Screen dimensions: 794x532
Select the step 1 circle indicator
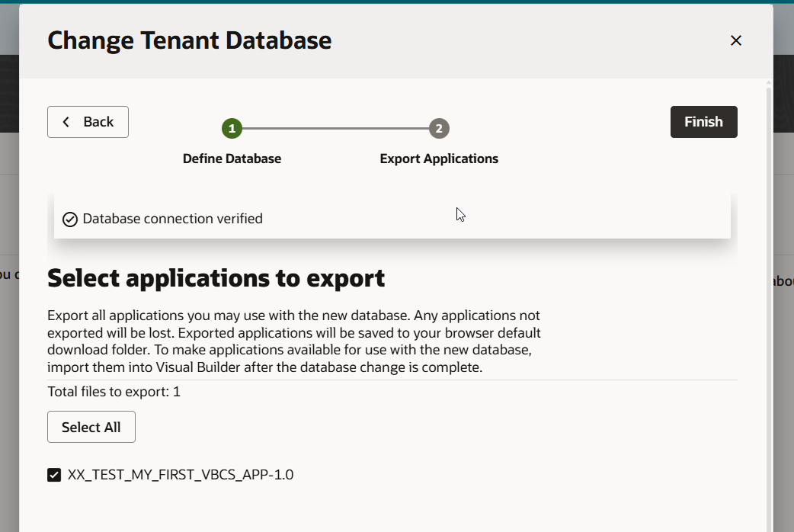pos(232,128)
